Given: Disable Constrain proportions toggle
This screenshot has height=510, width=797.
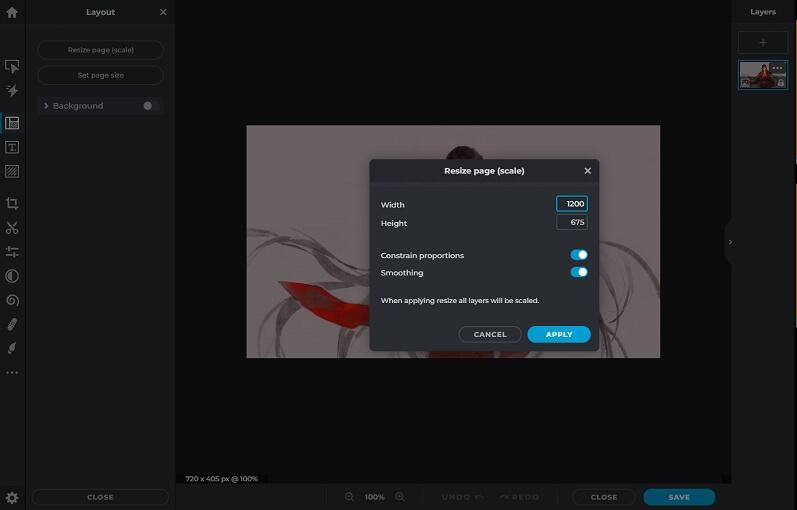Looking at the screenshot, I should 579,255.
